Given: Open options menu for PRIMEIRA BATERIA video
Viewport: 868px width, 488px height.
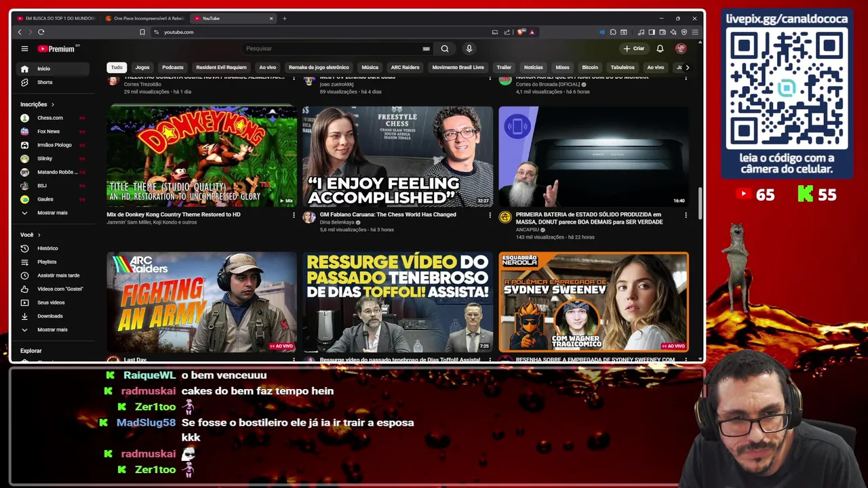Looking at the screenshot, I should [686, 215].
